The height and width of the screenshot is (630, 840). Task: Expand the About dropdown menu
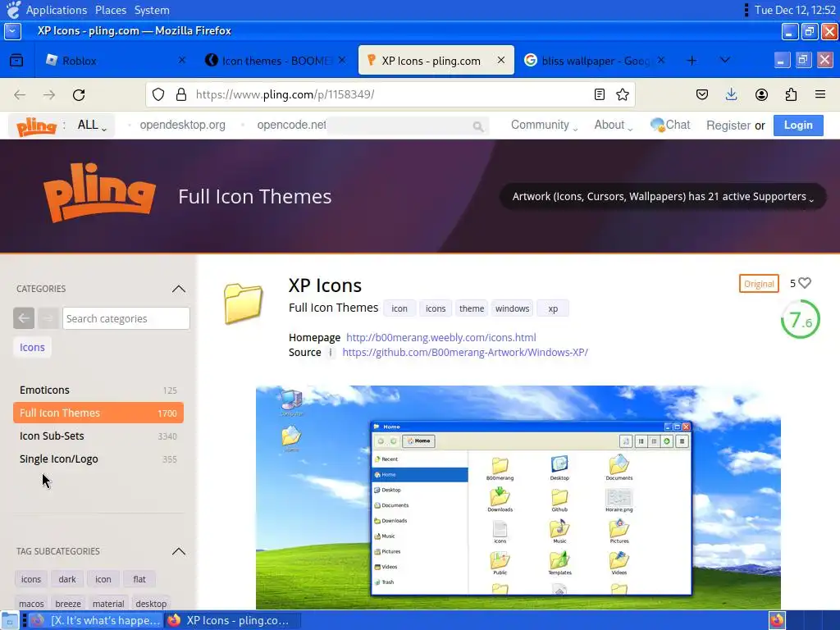point(614,125)
